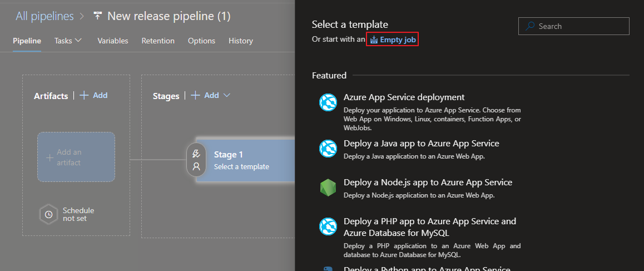Start with an Empty job link
Screen dimensions: 644x271
[393, 40]
